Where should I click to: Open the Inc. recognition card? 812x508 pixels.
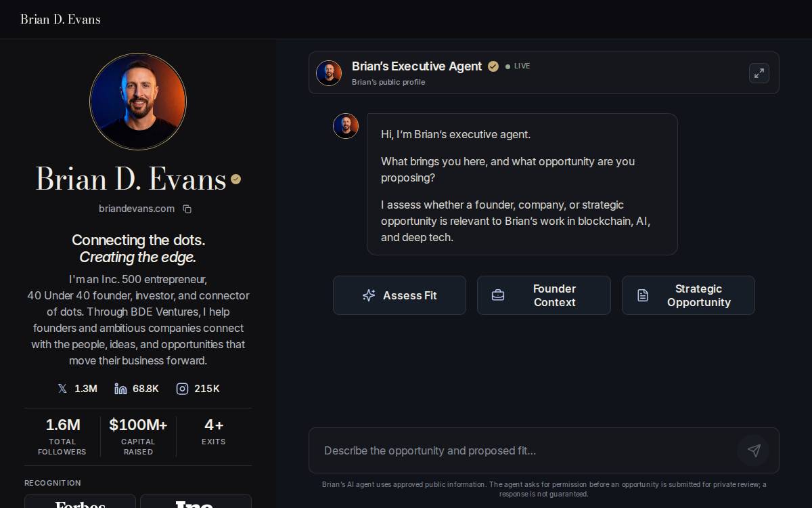click(196, 501)
